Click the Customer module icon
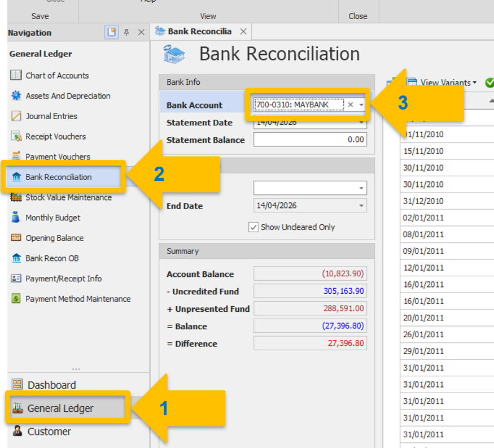The height and width of the screenshot is (448, 494). pos(18,431)
